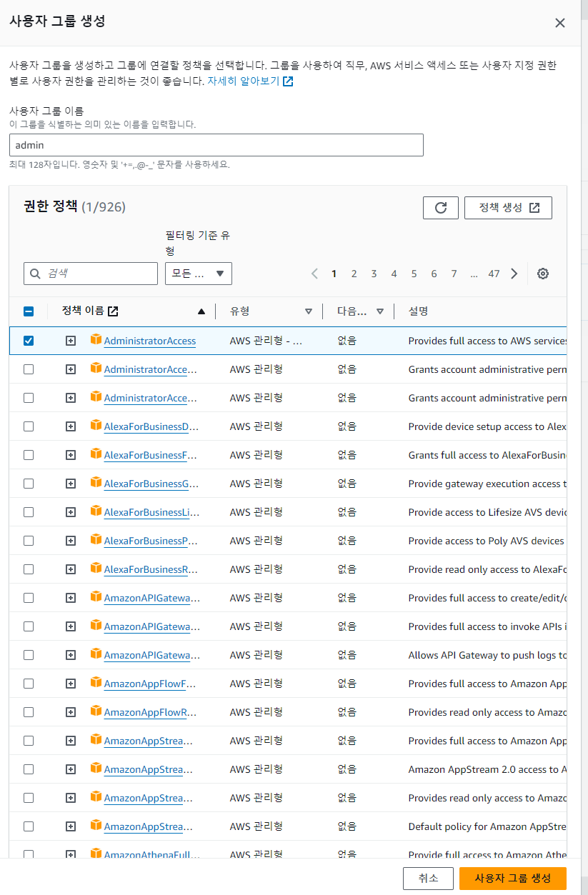The image size is (588, 895).
Task: Check the AlexaForBusinessG… policy checkbox
Action: [x=29, y=484]
